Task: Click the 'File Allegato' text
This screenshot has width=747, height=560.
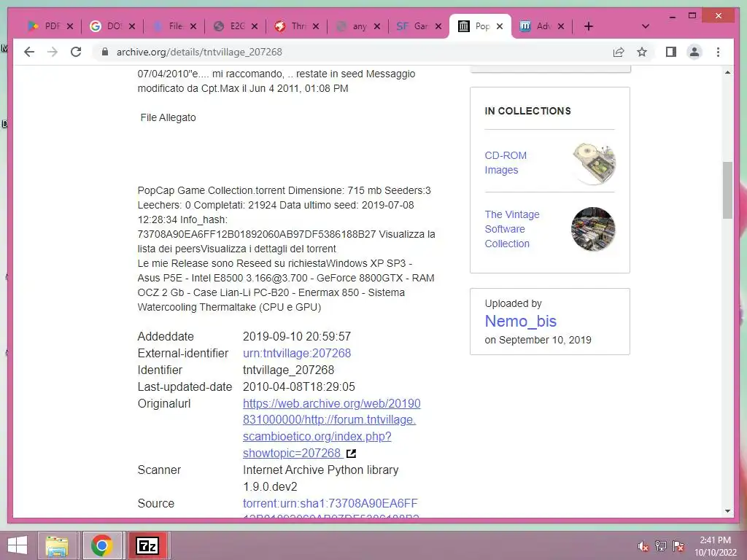Action: point(169,117)
